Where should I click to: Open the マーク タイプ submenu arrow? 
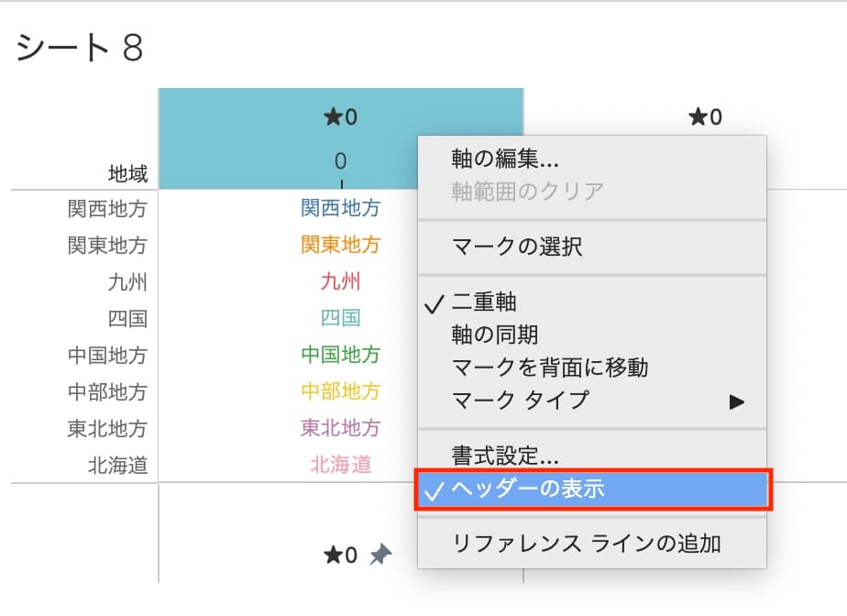click(x=736, y=401)
